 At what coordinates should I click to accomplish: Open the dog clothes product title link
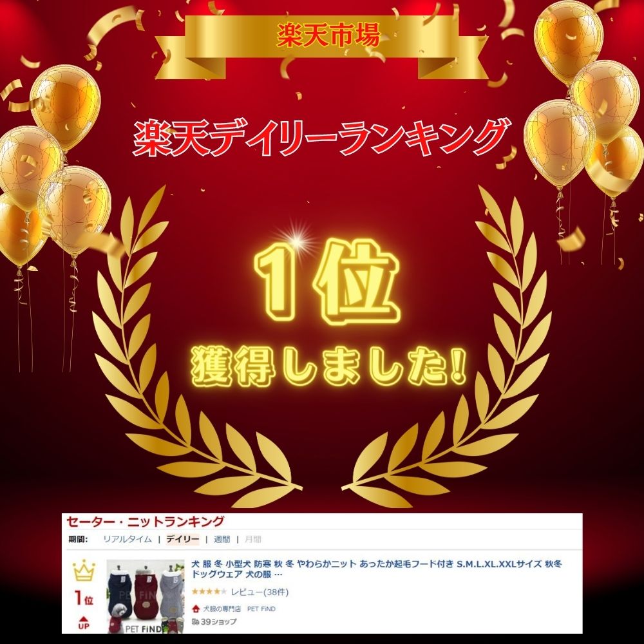[377, 569]
